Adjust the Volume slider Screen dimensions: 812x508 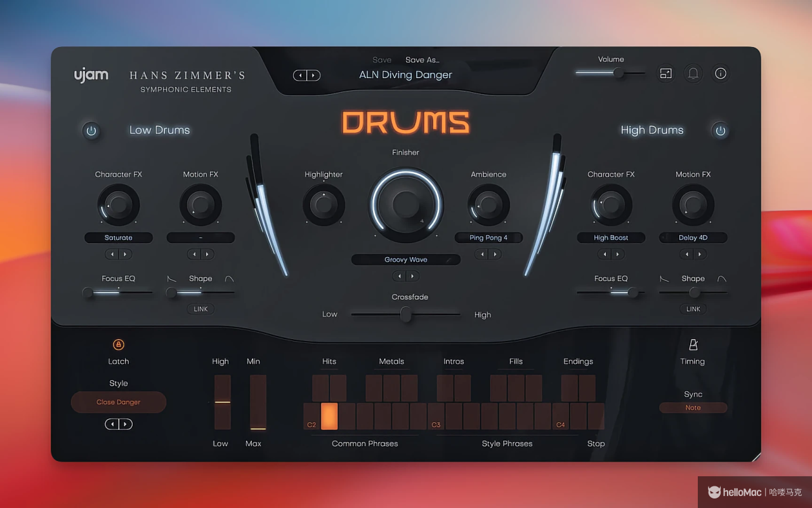[x=610, y=73]
